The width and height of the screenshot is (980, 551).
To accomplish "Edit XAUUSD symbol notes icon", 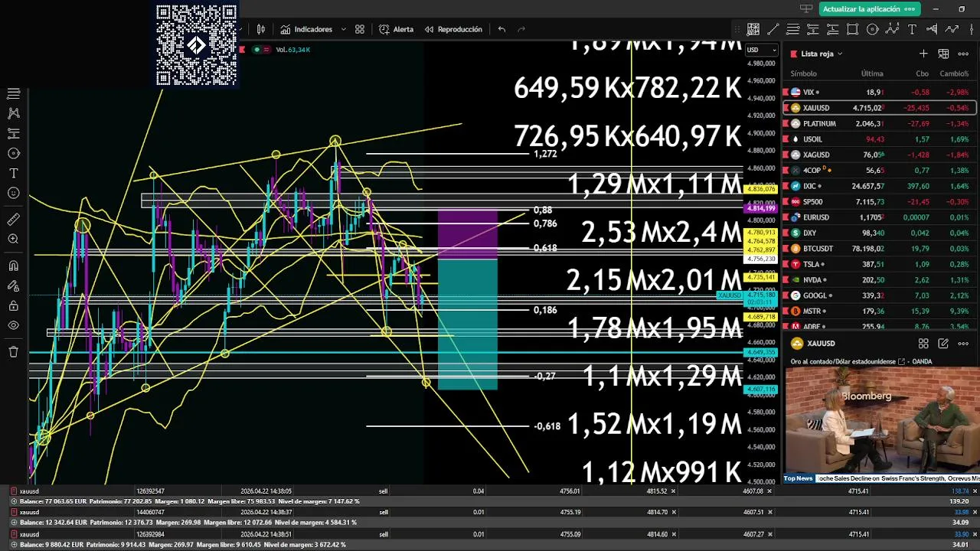I will 943,344.
